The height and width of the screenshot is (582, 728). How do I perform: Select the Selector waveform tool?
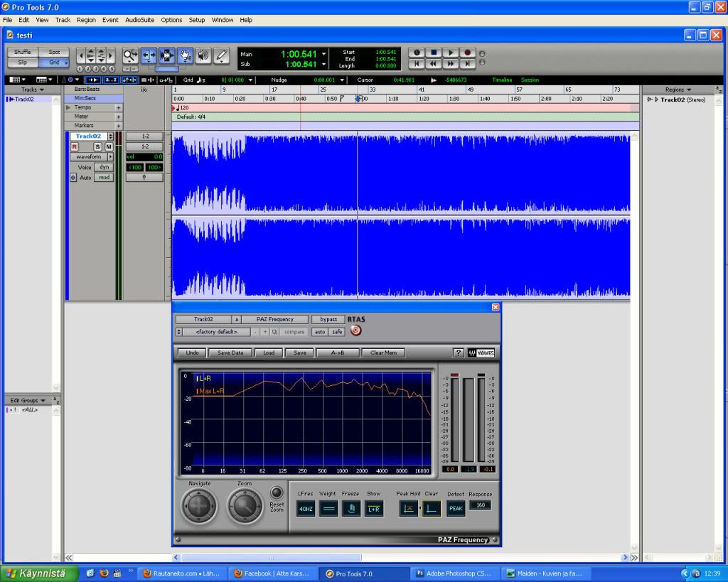pos(166,55)
